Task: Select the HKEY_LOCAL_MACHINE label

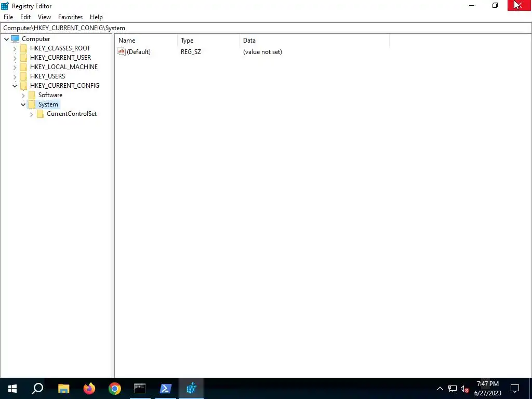Action: 64,67
